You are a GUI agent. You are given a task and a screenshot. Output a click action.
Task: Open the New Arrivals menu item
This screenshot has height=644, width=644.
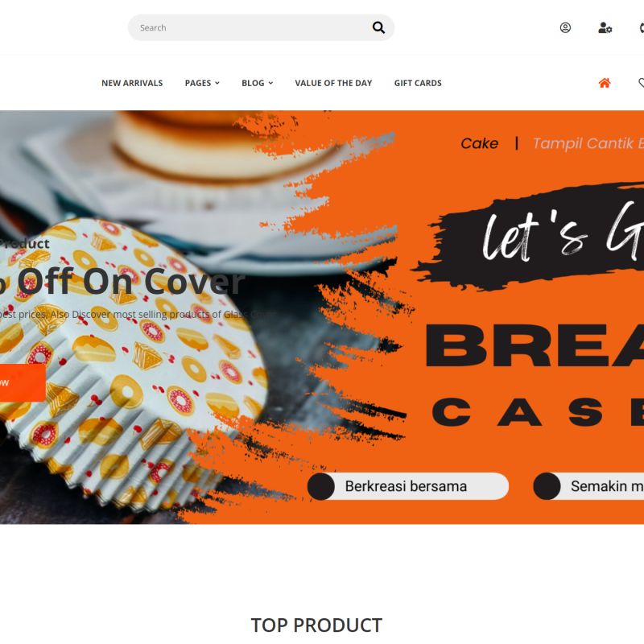pos(132,83)
